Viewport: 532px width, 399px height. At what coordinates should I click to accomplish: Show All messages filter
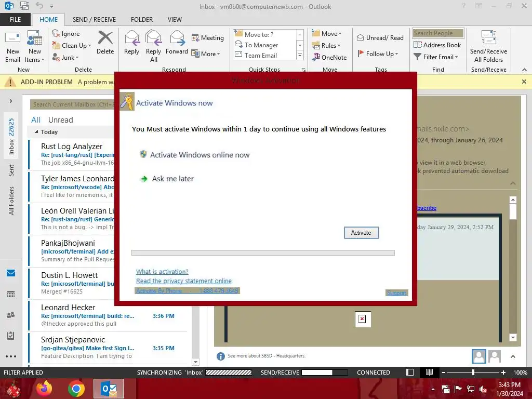[36, 120]
